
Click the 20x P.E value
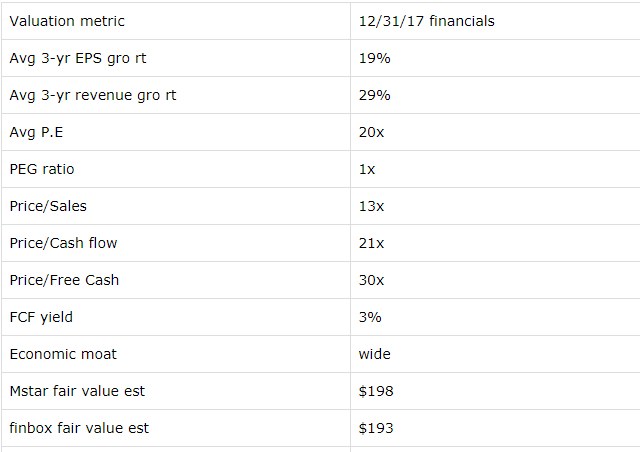click(372, 132)
